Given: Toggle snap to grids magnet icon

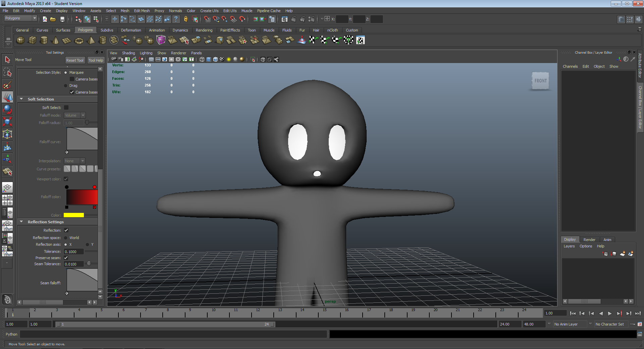Looking at the screenshot, I should 207,19.
